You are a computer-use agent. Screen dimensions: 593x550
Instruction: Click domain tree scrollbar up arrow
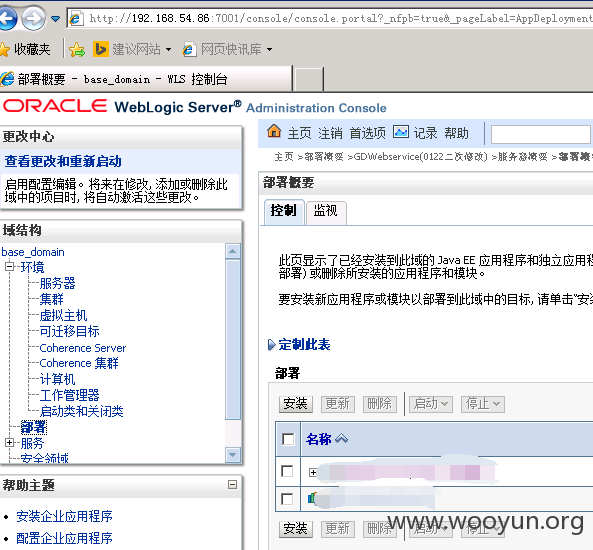pos(233,251)
